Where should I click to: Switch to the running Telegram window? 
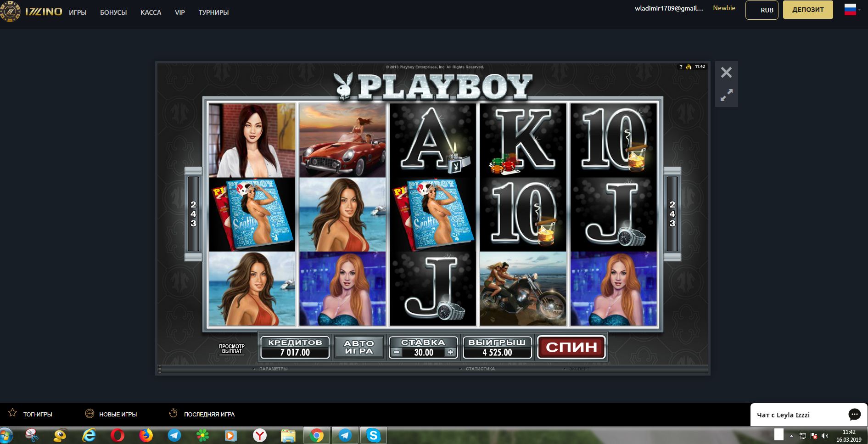coord(345,435)
